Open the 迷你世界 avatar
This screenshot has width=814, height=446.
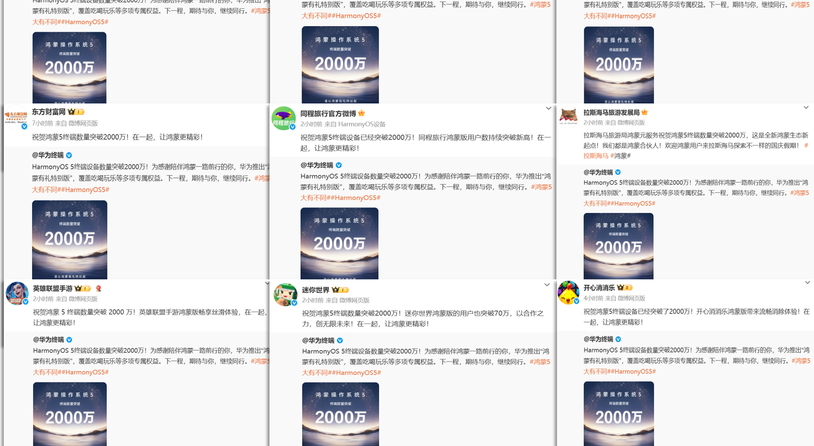tap(285, 294)
